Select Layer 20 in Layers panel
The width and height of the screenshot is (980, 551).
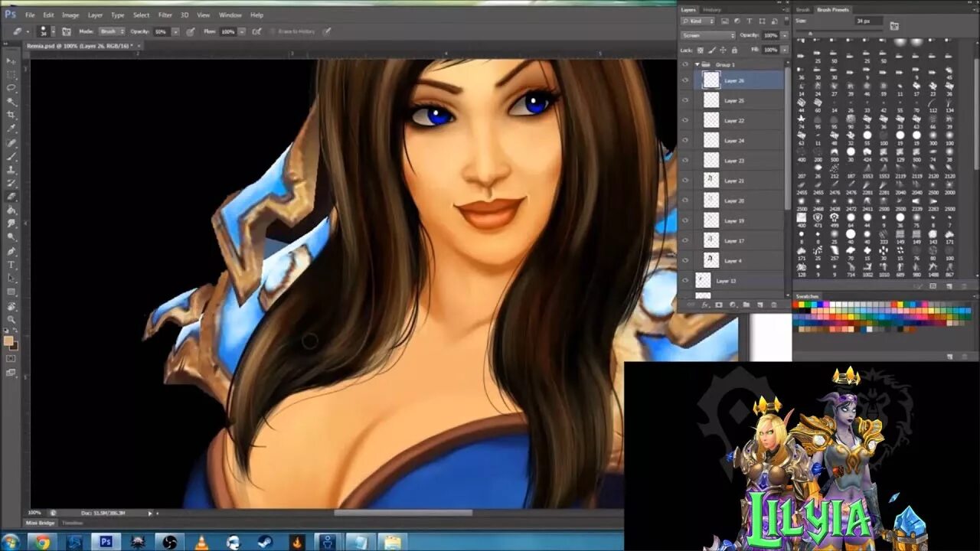click(740, 201)
